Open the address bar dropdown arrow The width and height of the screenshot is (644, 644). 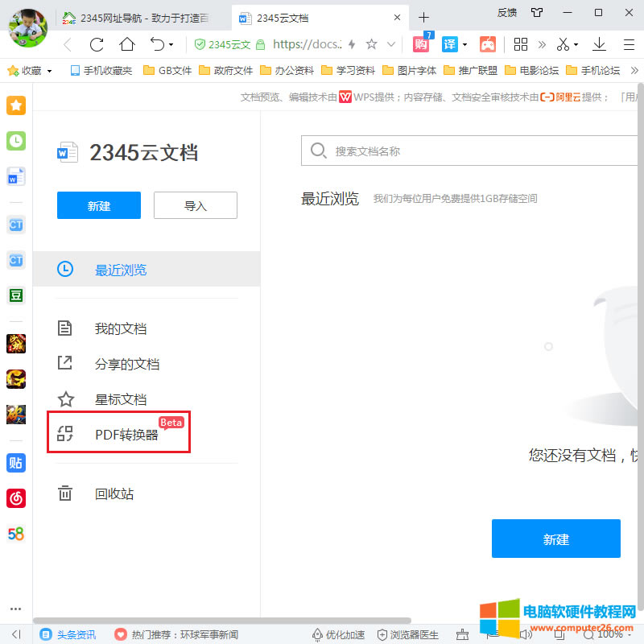tap(392, 45)
